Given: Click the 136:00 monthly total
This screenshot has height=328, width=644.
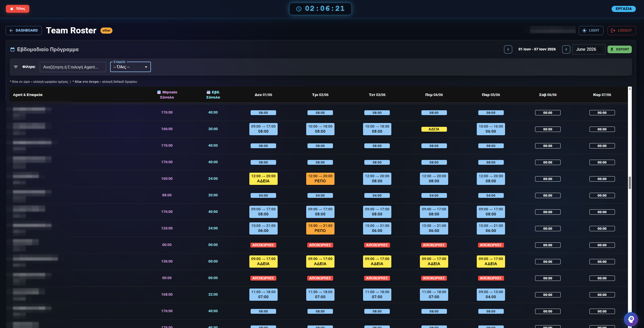Looking at the screenshot, I should 167,262.
